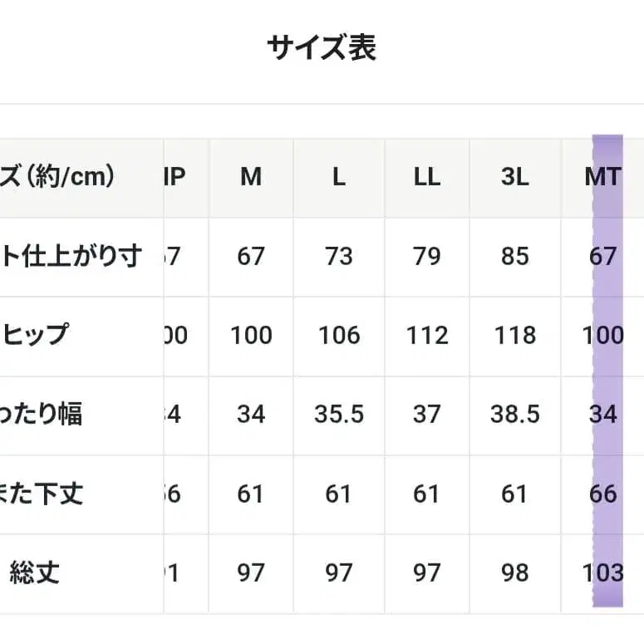This screenshot has height=644, width=644.
Task: Click the hip value 106 in L column
Action: [338, 335]
